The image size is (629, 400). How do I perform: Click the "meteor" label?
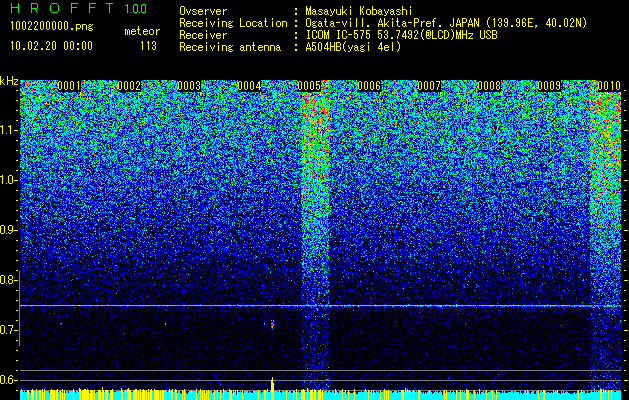[142, 31]
